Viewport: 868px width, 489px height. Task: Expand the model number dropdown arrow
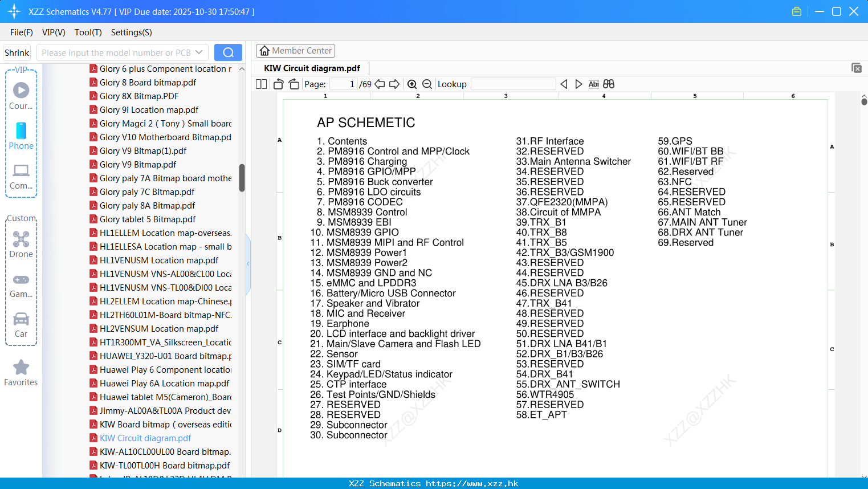point(199,52)
